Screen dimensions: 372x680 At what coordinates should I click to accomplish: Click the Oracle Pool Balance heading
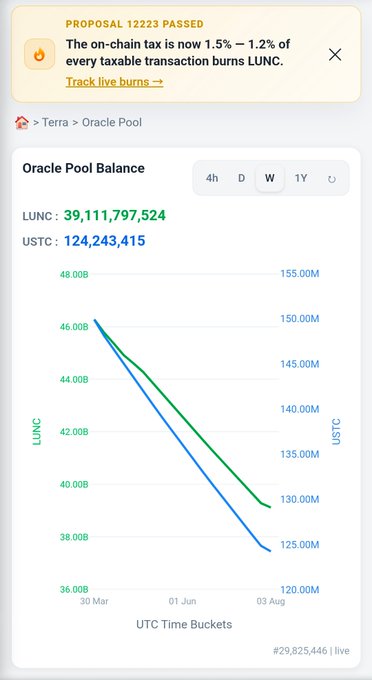coord(84,168)
